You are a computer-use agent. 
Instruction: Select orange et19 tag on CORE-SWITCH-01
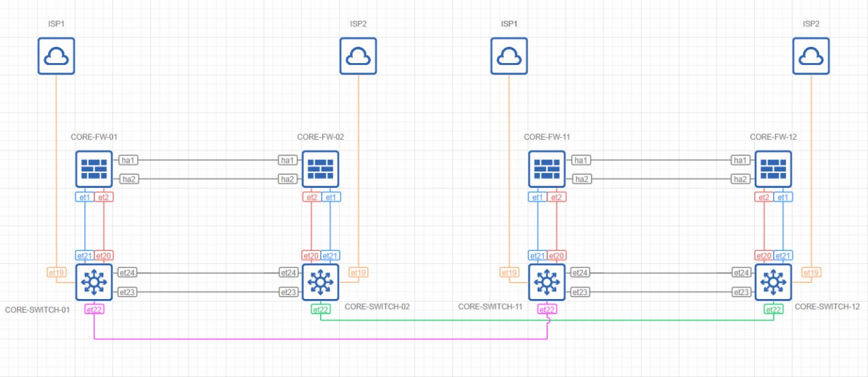click(56, 273)
